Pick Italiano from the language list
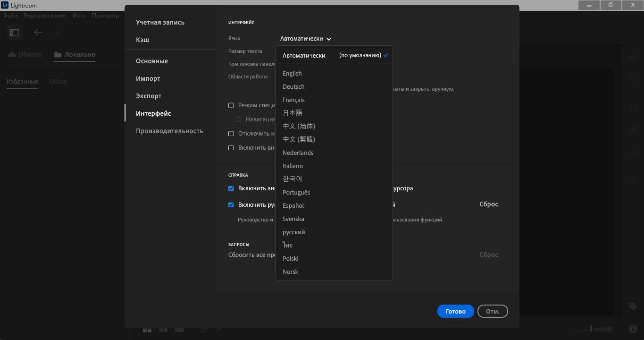 pos(334,166)
